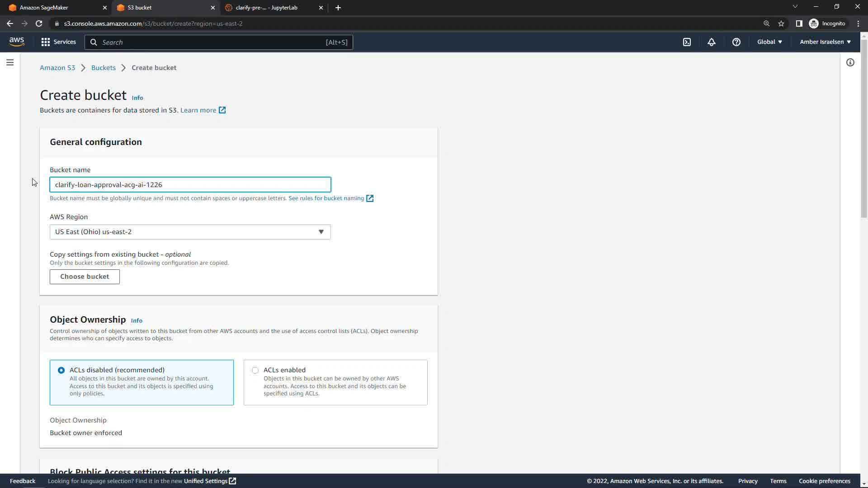Image resolution: width=868 pixels, height=488 pixels.
Task: Open AWS CloudShell icon
Action: (687, 42)
